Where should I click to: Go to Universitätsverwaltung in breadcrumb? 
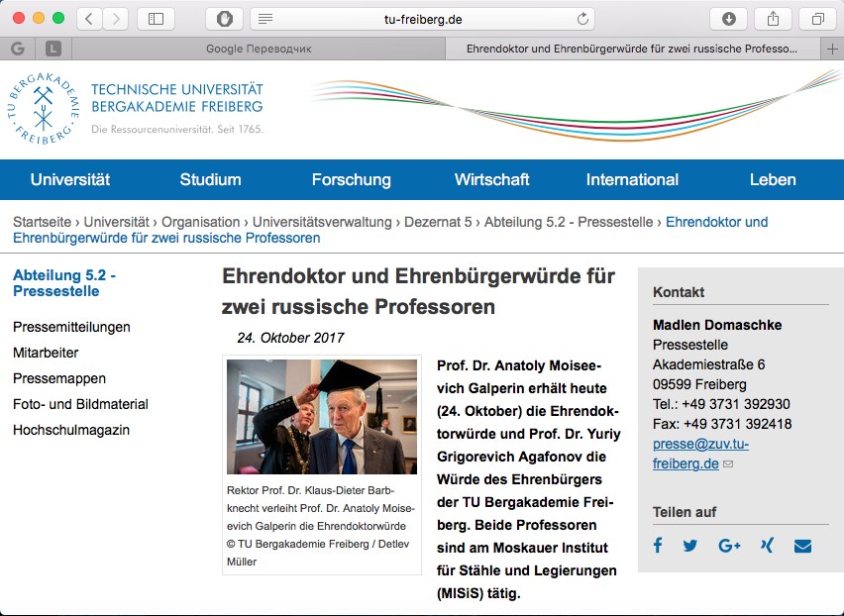point(322,222)
